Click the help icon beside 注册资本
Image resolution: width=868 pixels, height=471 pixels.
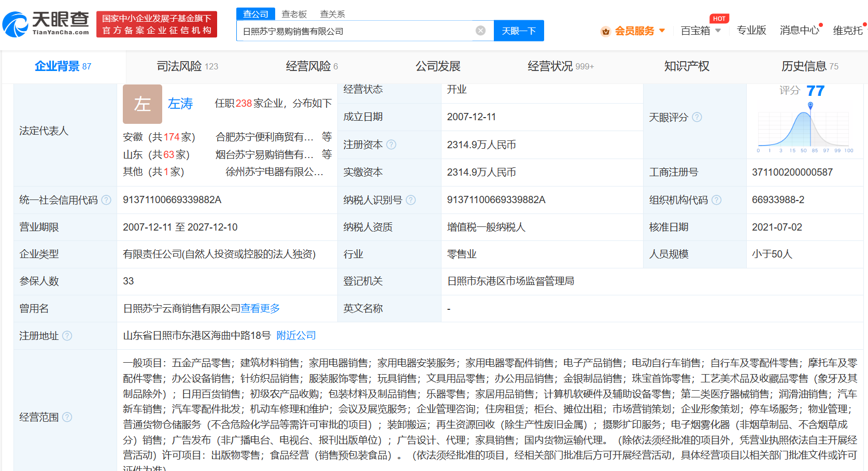tap(391, 145)
